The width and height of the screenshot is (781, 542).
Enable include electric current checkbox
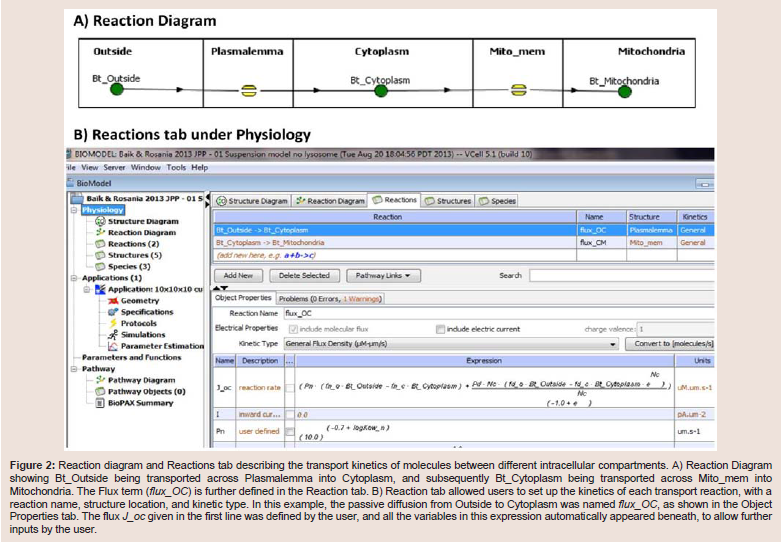(440, 329)
